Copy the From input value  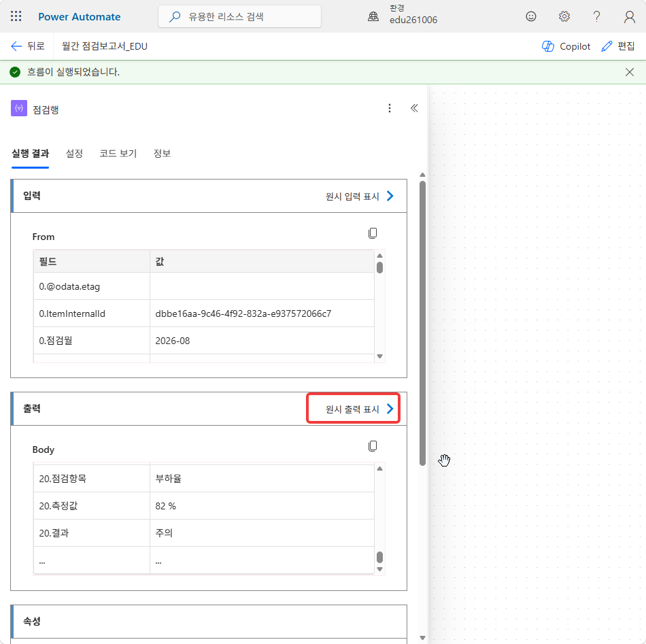click(x=373, y=233)
